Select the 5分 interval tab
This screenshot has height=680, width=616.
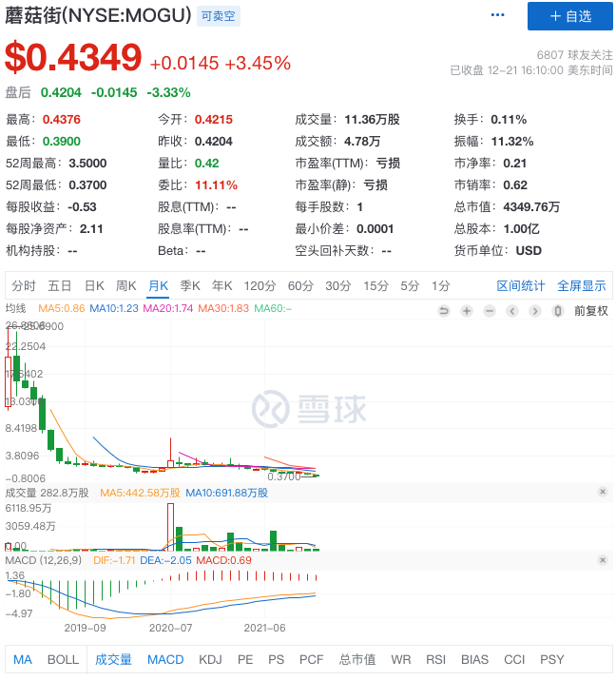click(x=410, y=286)
